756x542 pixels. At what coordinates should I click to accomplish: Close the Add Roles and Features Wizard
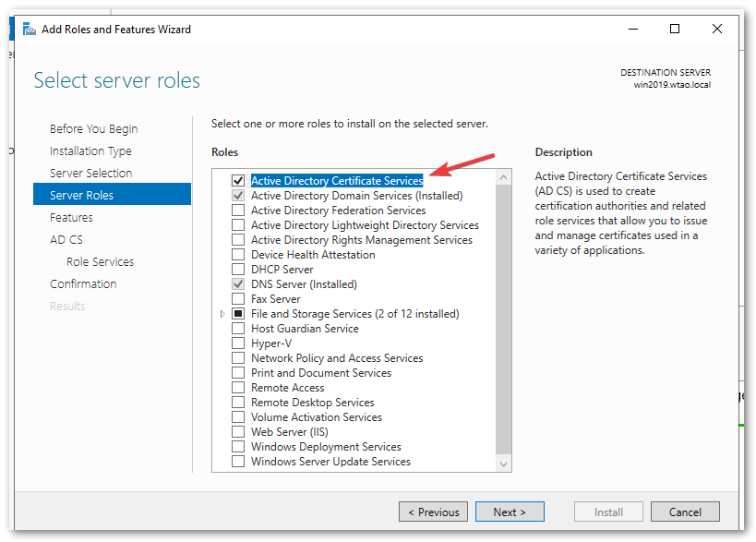[717, 30]
